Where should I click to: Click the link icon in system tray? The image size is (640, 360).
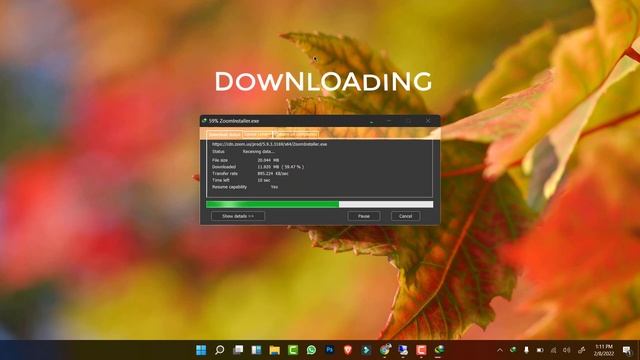pos(582,350)
